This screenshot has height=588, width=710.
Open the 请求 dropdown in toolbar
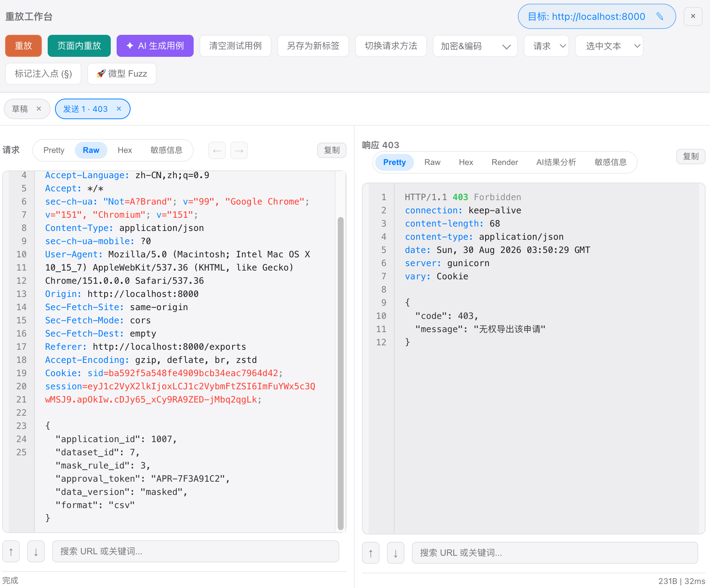[546, 46]
